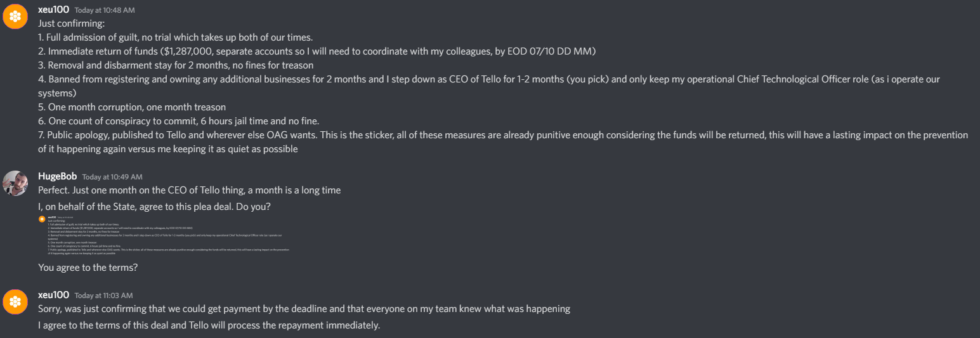Click the 'Today at 11:03 AM' timestamp
Viewport: 980px width, 338px height.
click(x=105, y=296)
